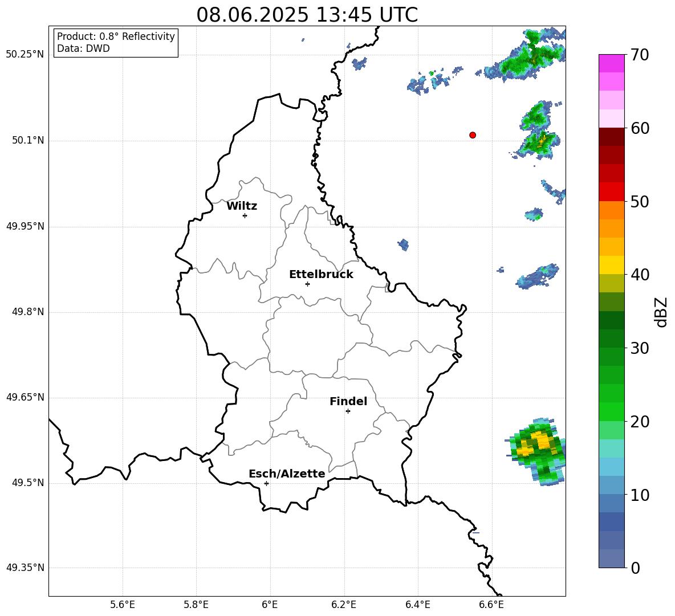This screenshot has width=675, height=616.
Task: Select the Esch/Alzette label
Action: [x=287, y=474]
